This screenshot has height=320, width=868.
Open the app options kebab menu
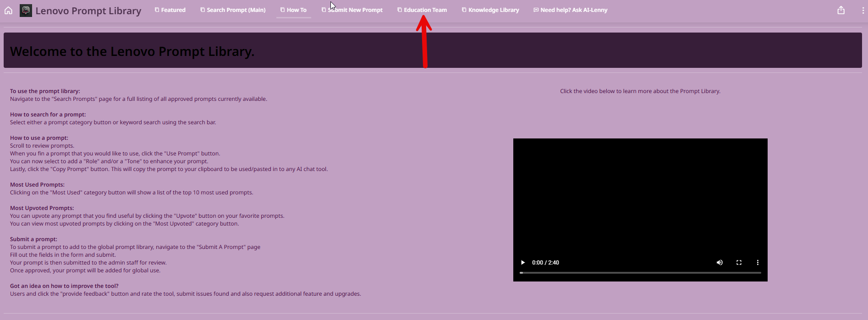(863, 10)
